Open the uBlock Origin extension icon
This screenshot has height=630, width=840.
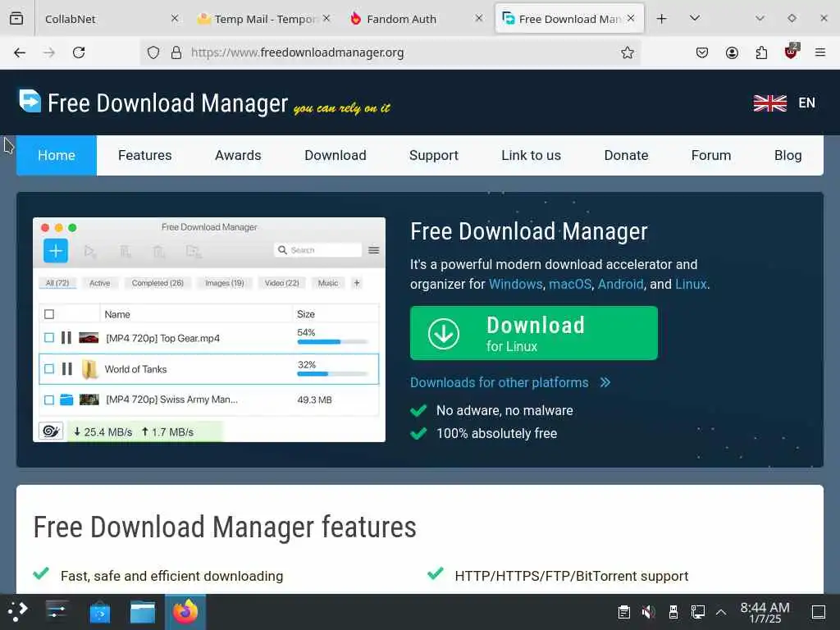[x=792, y=52]
